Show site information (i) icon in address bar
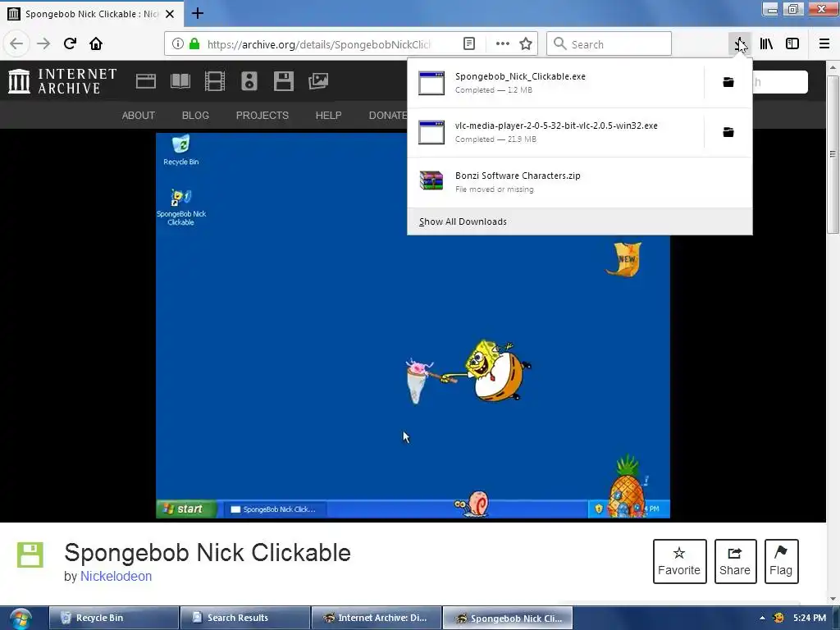The width and height of the screenshot is (840, 630). (178, 44)
